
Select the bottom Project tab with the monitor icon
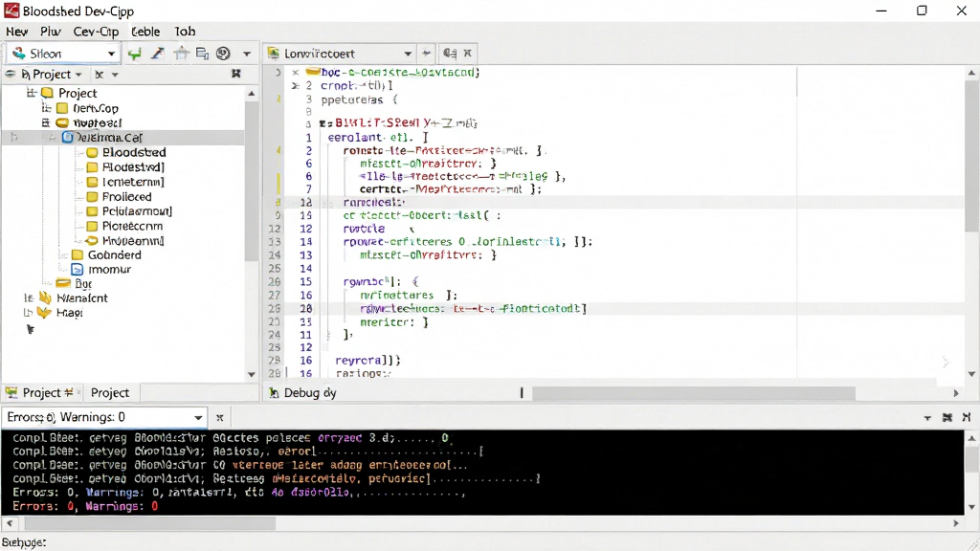click(42, 393)
